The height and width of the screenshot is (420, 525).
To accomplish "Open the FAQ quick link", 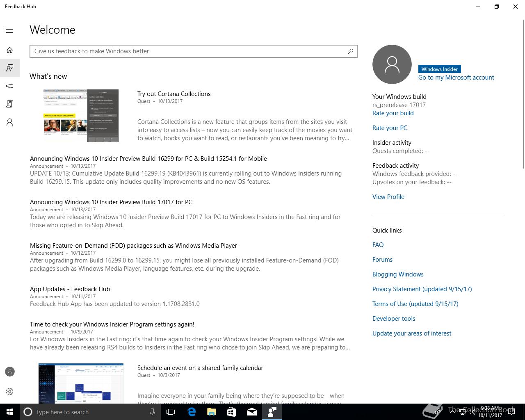I will coord(378,245).
